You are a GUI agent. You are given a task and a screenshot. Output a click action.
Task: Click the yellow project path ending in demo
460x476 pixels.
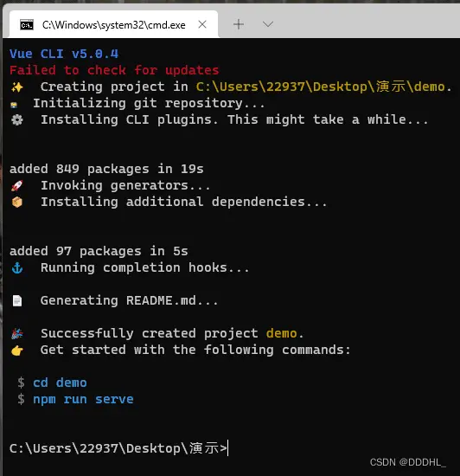[320, 87]
